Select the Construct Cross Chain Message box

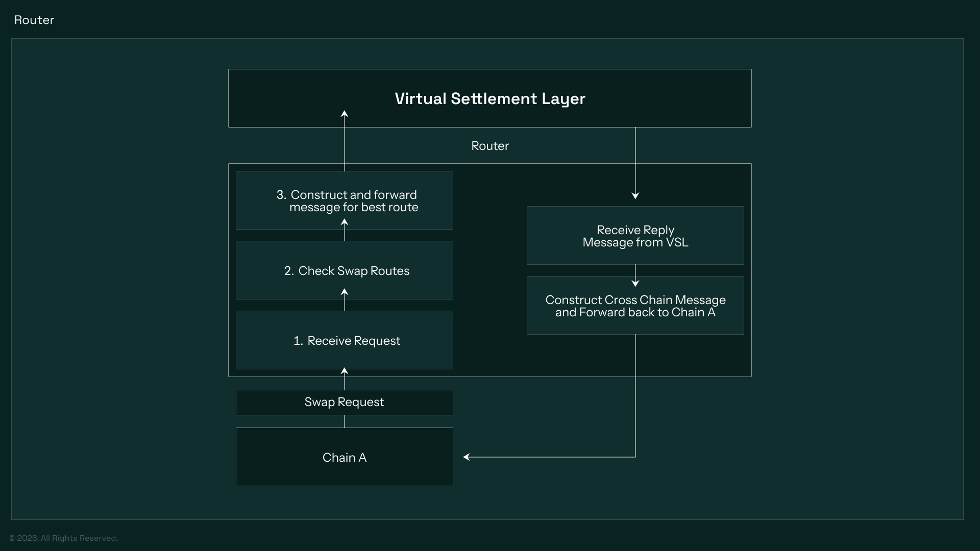tap(635, 305)
